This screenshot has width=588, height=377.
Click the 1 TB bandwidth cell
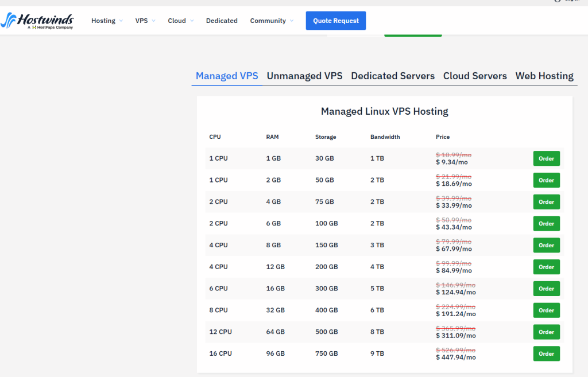coord(377,158)
